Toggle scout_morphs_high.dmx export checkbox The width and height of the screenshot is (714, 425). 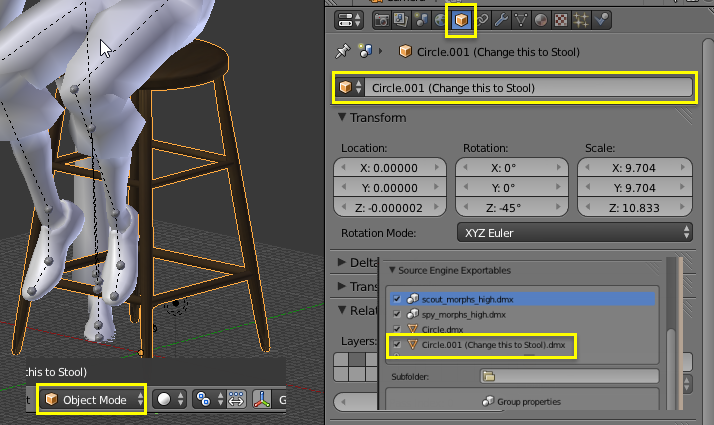point(397,299)
